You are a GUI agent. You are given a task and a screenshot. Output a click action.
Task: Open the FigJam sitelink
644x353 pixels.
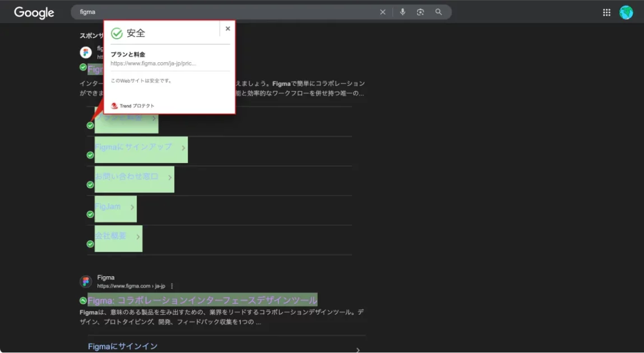click(108, 206)
